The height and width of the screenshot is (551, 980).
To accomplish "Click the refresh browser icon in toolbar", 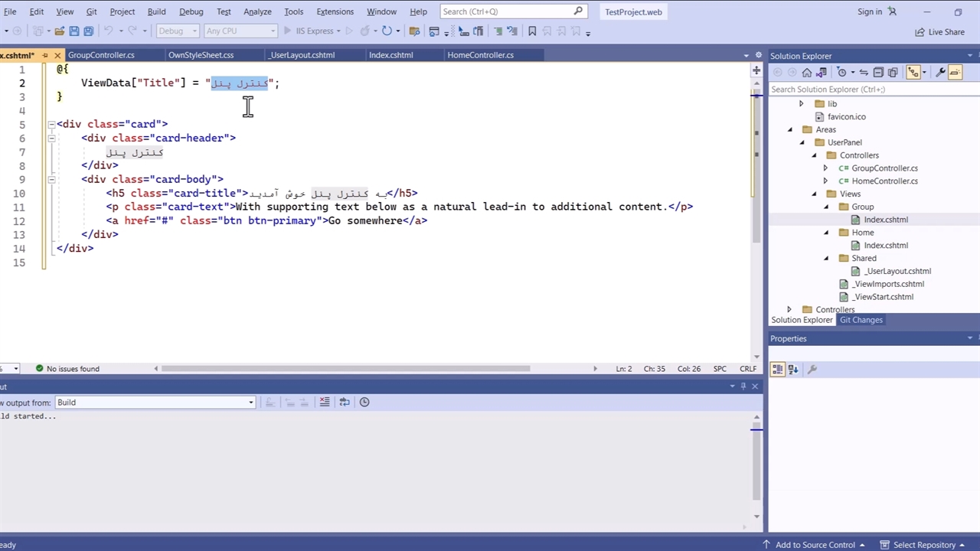I will pyautogui.click(x=387, y=31).
